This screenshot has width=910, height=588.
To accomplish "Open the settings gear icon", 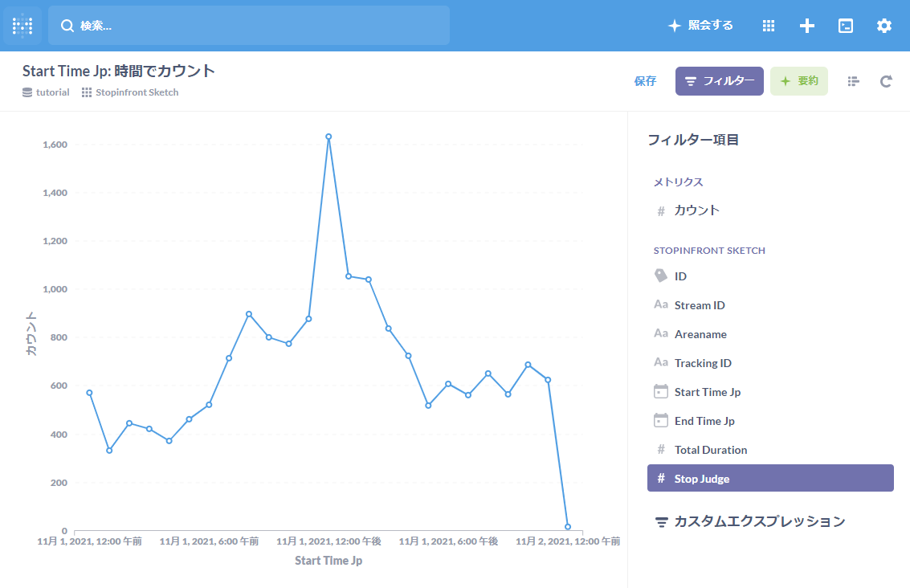I will click(884, 26).
